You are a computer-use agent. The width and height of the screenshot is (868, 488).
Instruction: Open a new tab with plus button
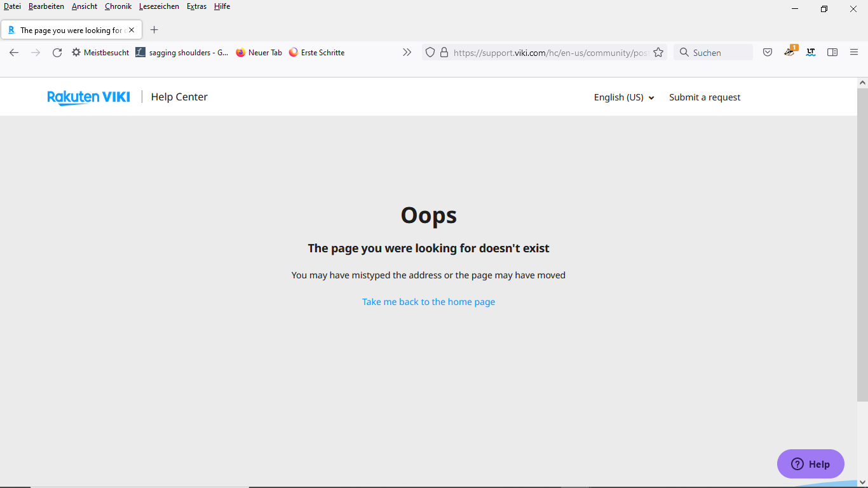(x=154, y=30)
